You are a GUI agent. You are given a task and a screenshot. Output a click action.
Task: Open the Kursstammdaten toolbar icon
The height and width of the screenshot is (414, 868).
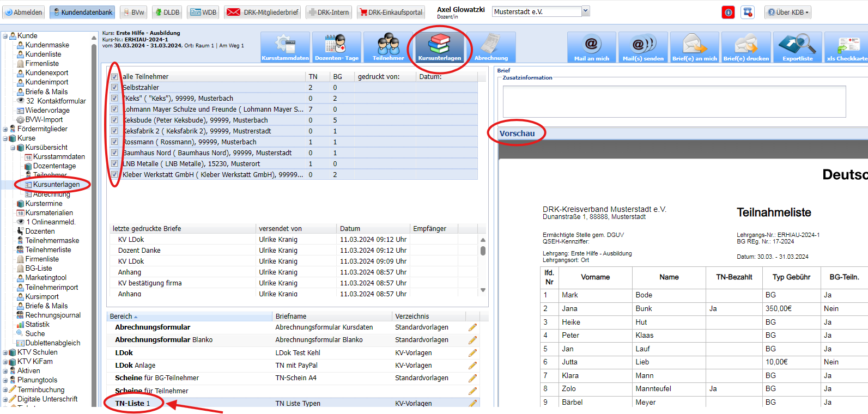(x=285, y=47)
